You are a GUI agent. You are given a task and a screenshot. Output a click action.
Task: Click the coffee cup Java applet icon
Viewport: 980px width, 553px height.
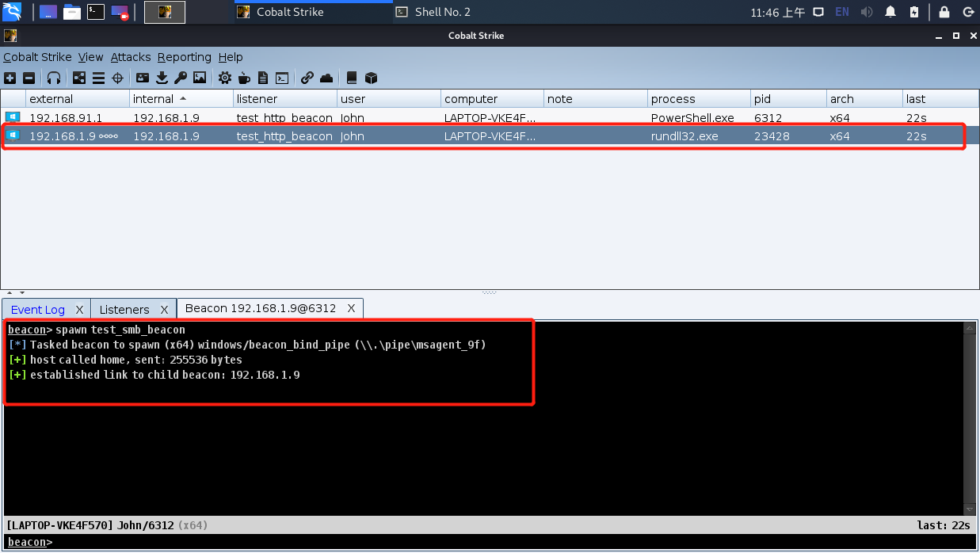tap(244, 78)
